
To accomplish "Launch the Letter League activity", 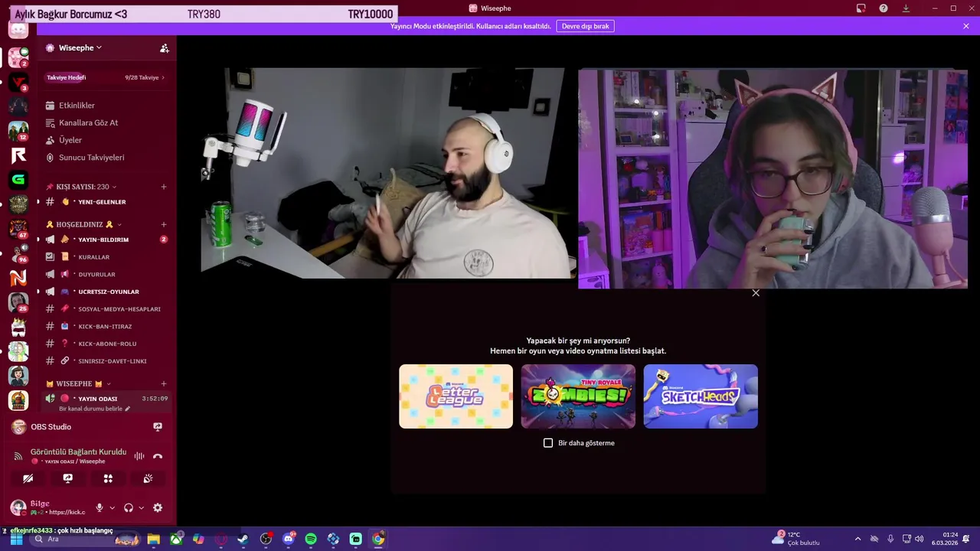I will [x=456, y=396].
